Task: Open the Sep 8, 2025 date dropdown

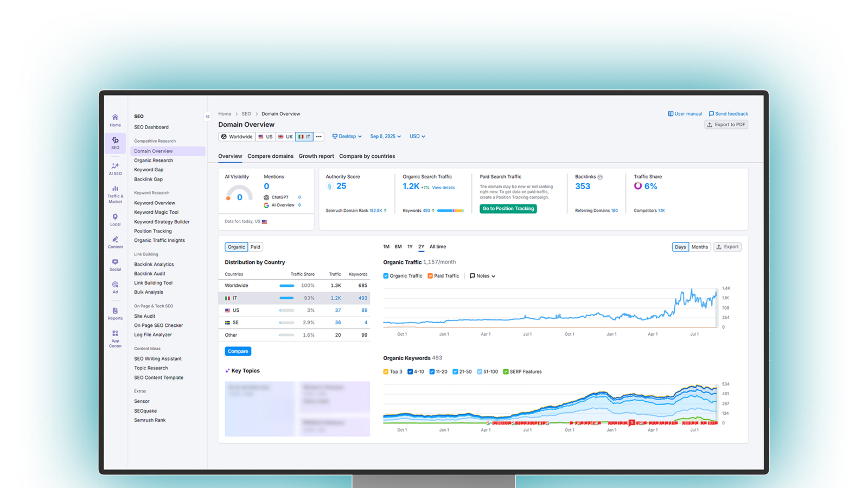Action: click(386, 137)
